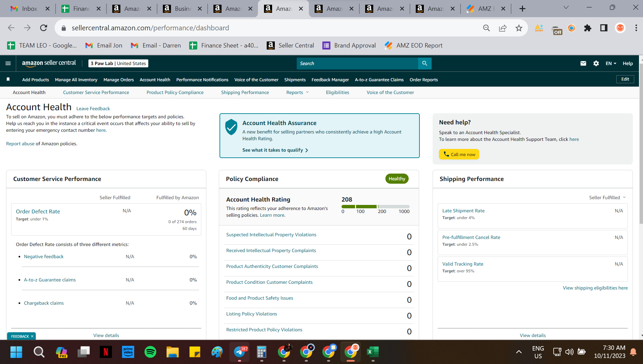643x364 pixels.
Task: Open the Leave Feedback link
Action: click(x=93, y=109)
